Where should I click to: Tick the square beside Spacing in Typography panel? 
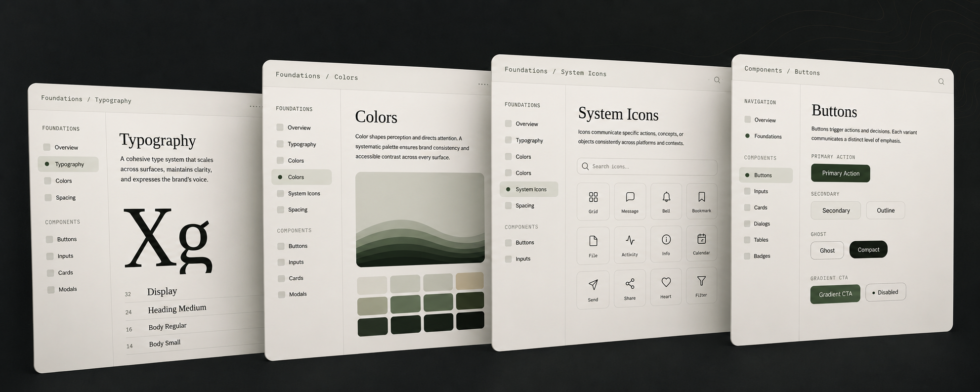tap(48, 197)
